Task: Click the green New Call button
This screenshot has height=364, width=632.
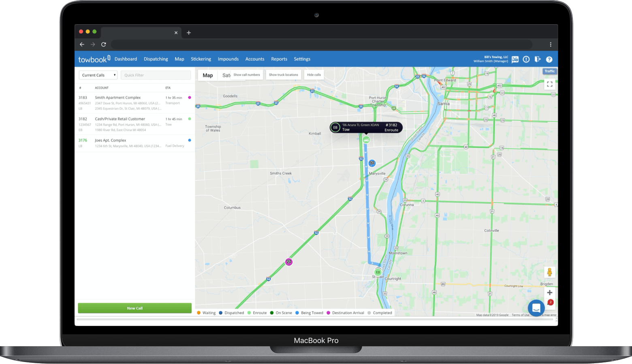Action: tap(135, 308)
